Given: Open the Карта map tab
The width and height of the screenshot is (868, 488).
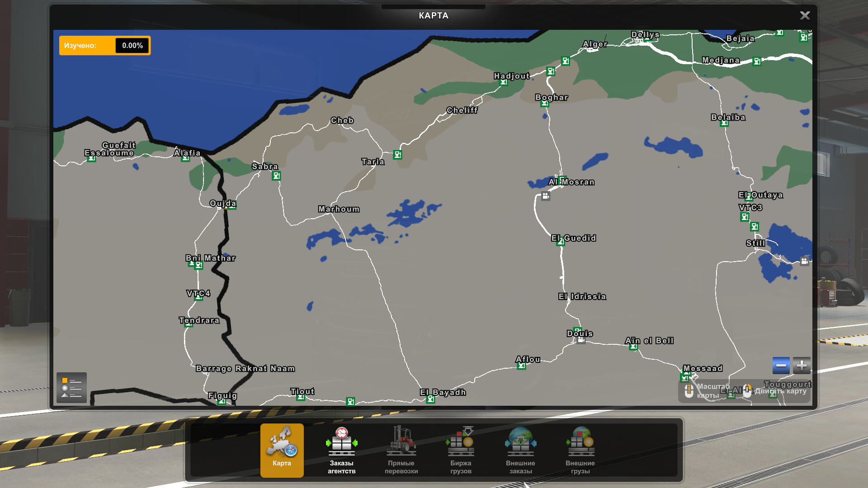Looking at the screenshot, I should [282, 450].
